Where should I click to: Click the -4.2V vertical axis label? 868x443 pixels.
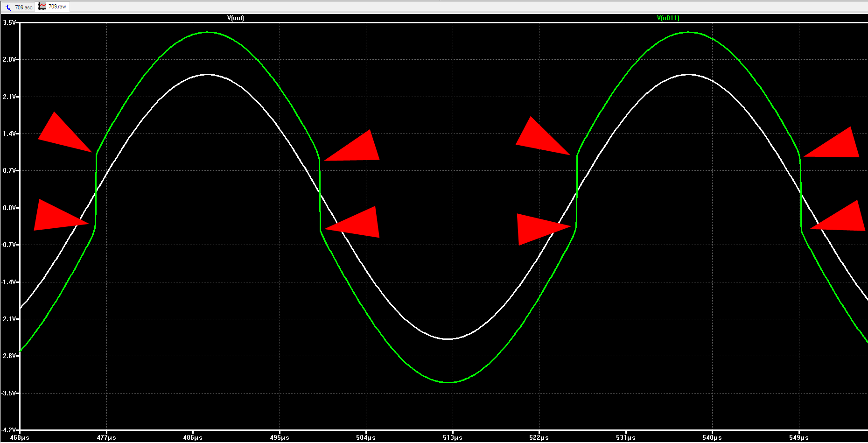[x=8, y=430]
